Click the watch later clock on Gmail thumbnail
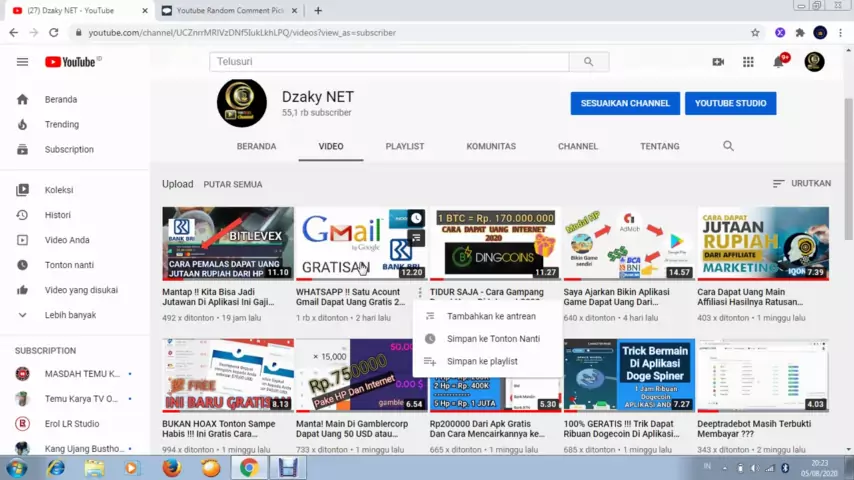This screenshot has width=854, height=480. pos(416,218)
